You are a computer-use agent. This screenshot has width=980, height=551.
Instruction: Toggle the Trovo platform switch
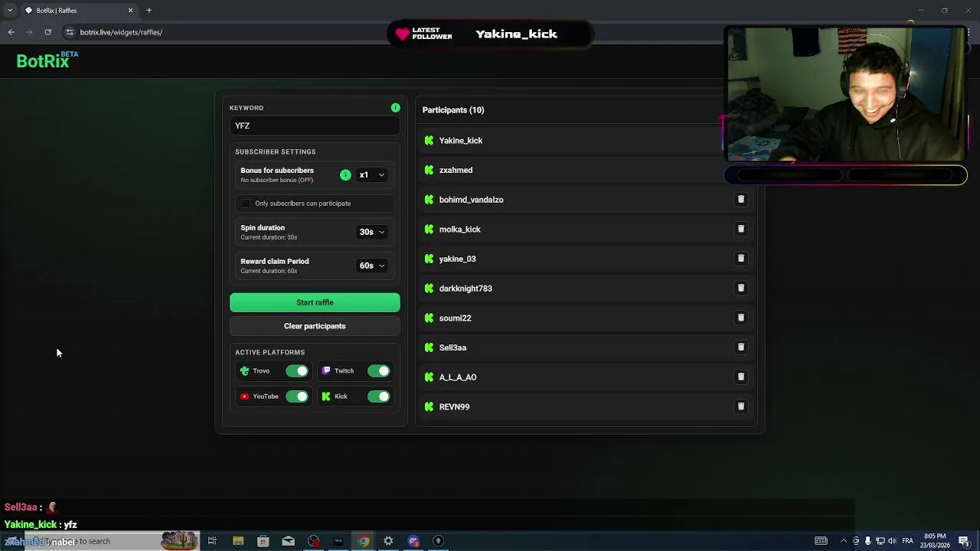pos(296,371)
